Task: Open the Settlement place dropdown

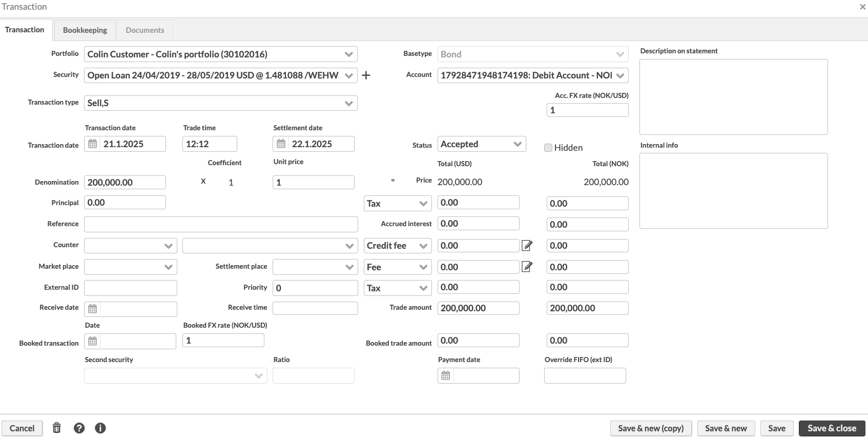Action: tap(315, 267)
